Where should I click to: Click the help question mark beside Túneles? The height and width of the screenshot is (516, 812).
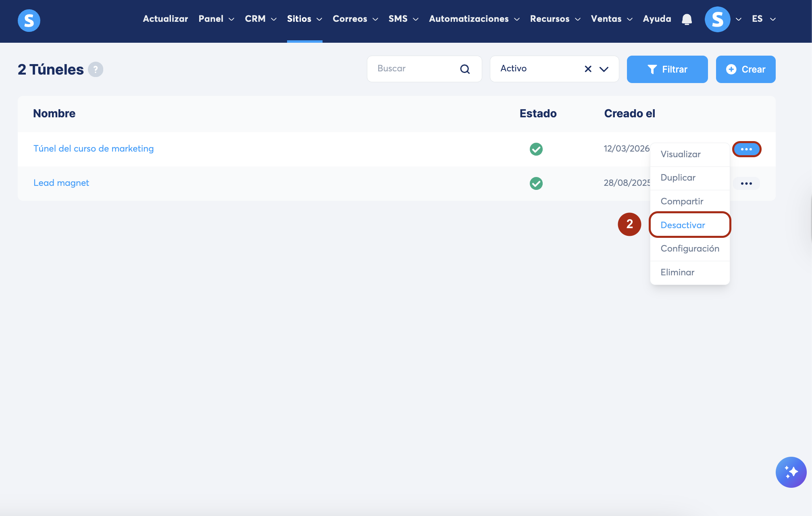[96, 69]
